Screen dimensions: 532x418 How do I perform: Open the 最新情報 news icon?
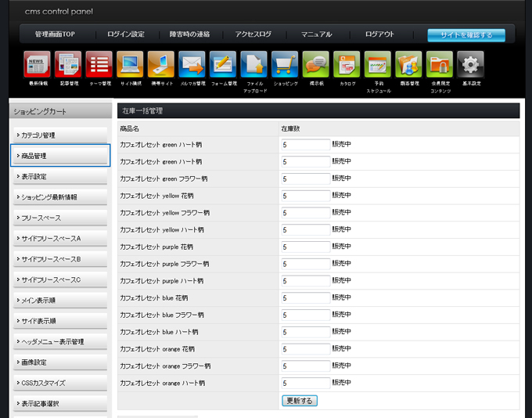point(37,64)
